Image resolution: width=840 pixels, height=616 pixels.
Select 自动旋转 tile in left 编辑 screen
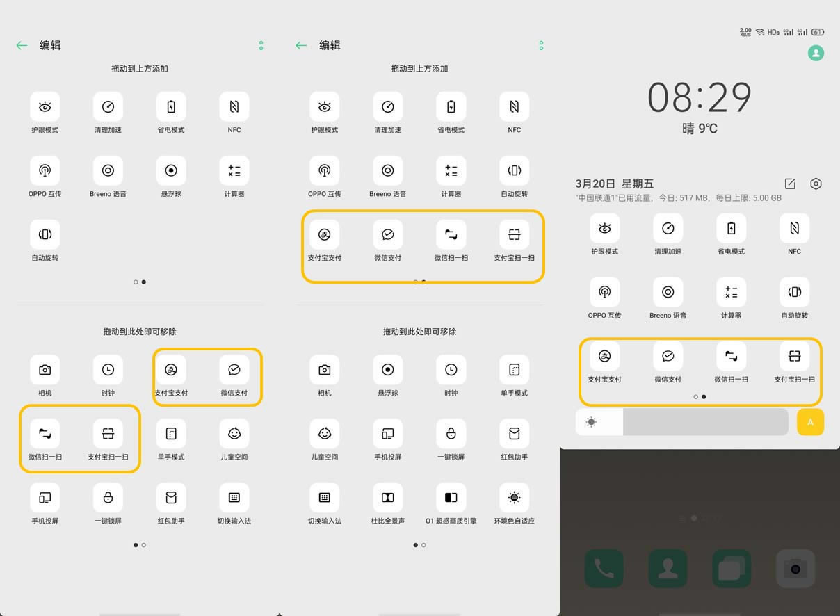point(45,234)
